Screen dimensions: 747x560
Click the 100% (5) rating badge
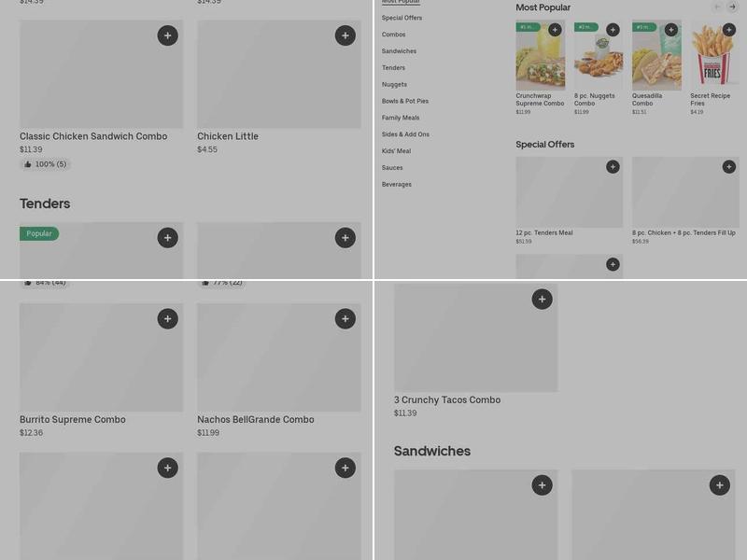coord(46,164)
